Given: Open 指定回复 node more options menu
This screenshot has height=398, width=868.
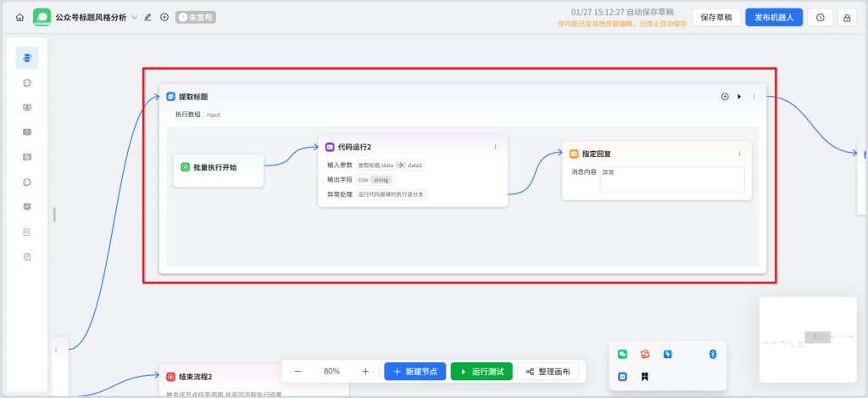Looking at the screenshot, I should point(739,154).
